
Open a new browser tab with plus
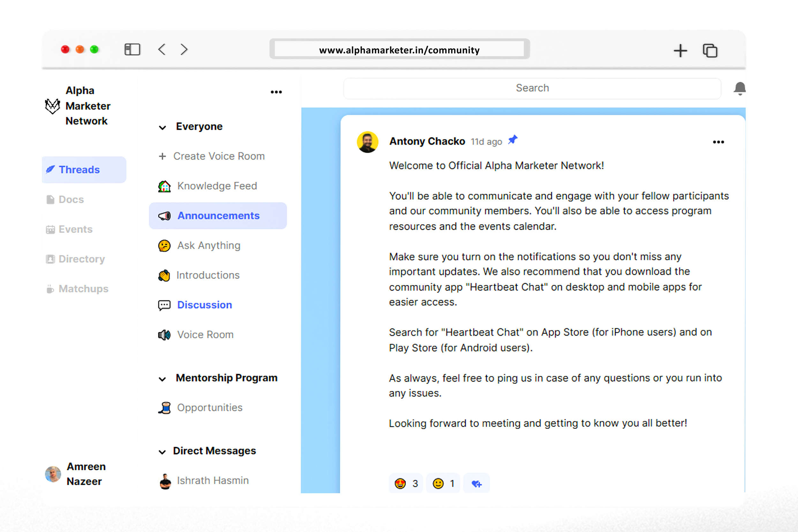(680, 51)
